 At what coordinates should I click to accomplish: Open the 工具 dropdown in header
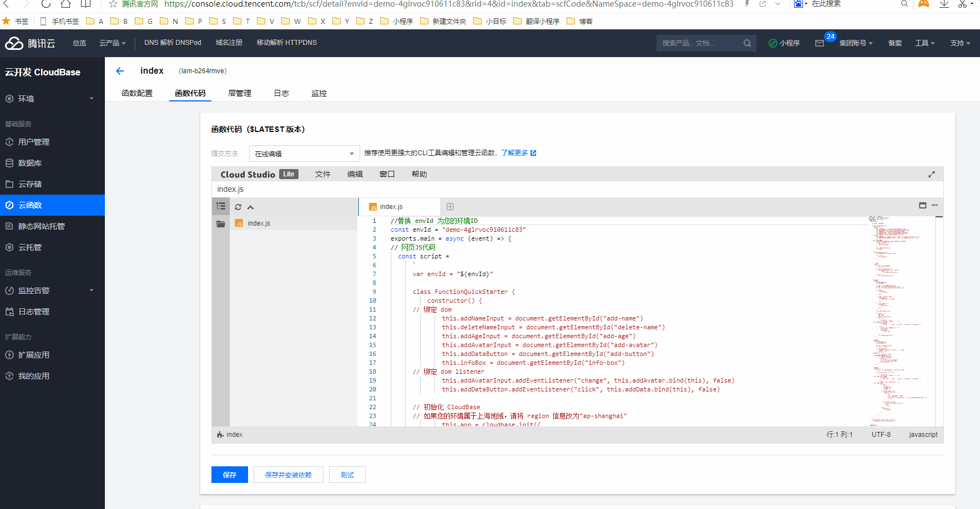click(x=925, y=43)
